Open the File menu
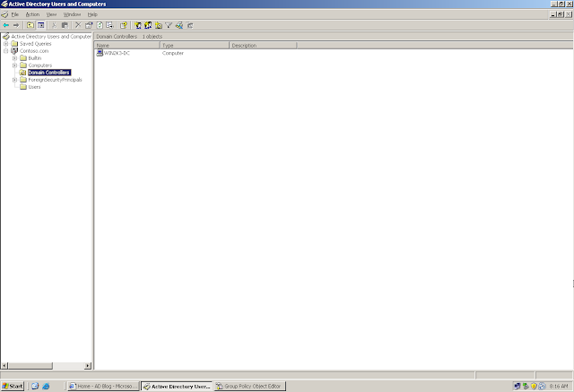Image resolution: width=574 pixels, height=392 pixels. [15, 14]
